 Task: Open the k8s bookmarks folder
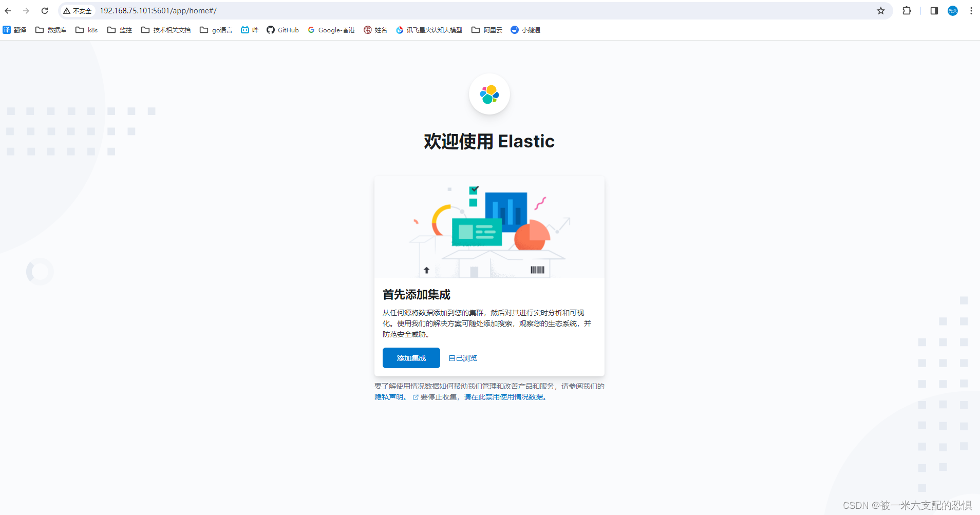click(87, 30)
